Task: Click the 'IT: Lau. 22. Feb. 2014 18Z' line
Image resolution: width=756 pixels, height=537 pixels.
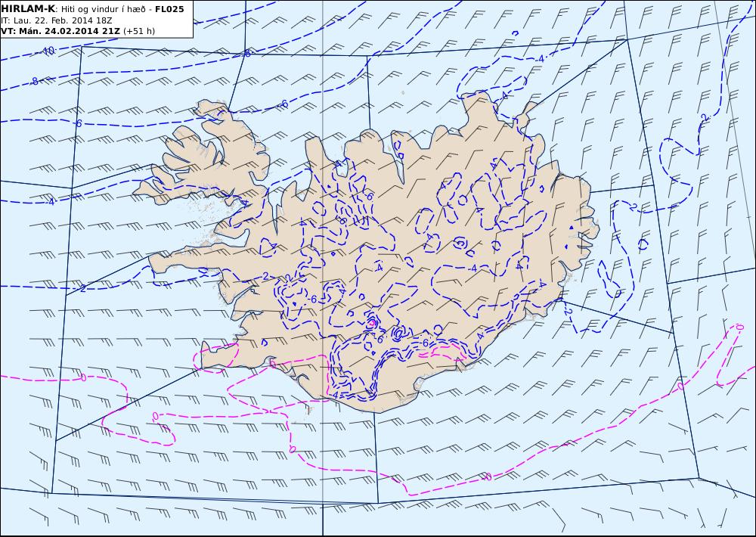Action: pos(57,20)
